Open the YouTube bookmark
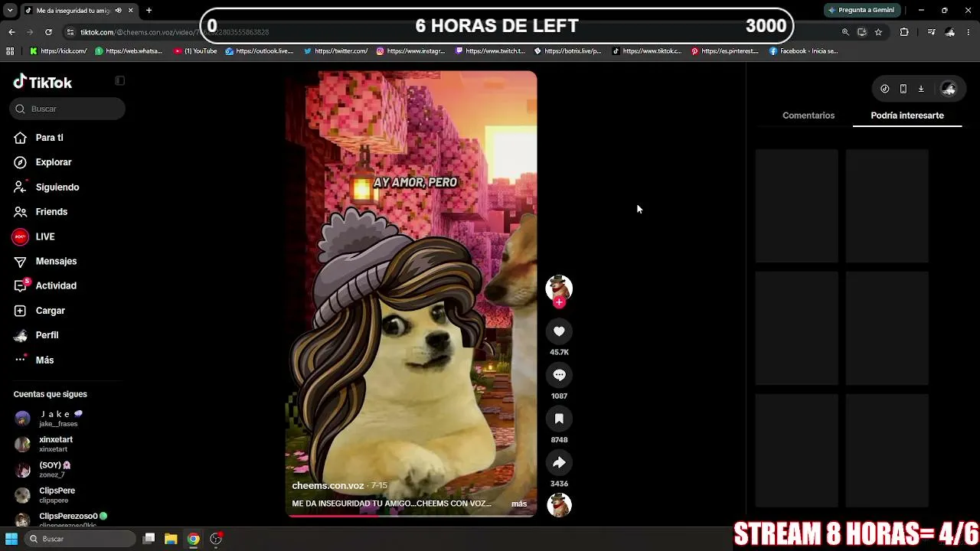Image resolution: width=980 pixels, height=551 pixels. tap(195, 51)
